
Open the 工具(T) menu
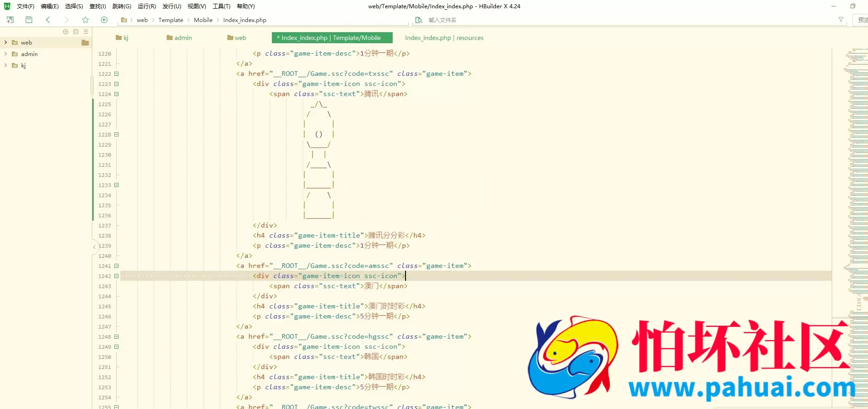click(x=221, y=6)
